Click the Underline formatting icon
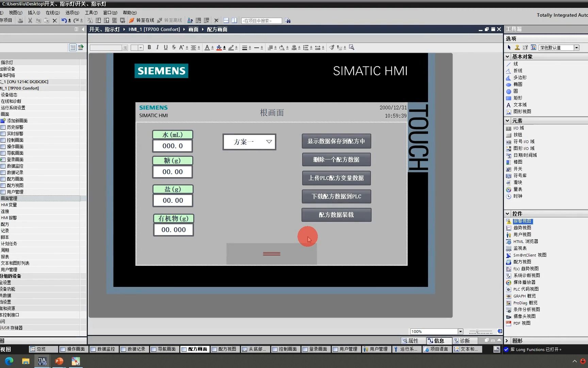Image resolution: width=588 pixels, height=368 pixels. [x=166, y=48]
